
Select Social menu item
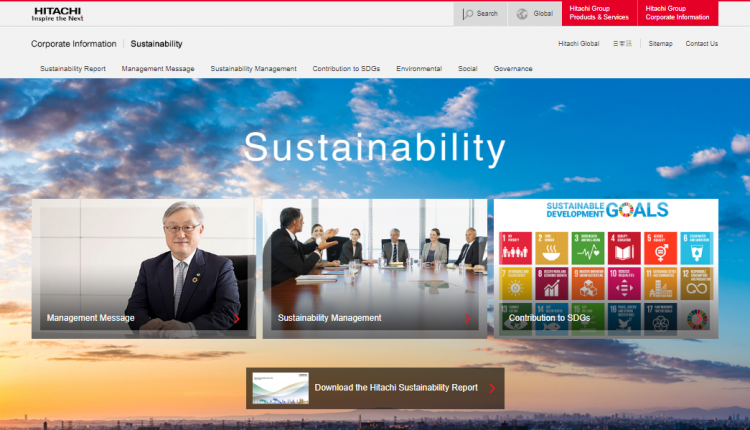pyautogui.click(x=468, y=69)
